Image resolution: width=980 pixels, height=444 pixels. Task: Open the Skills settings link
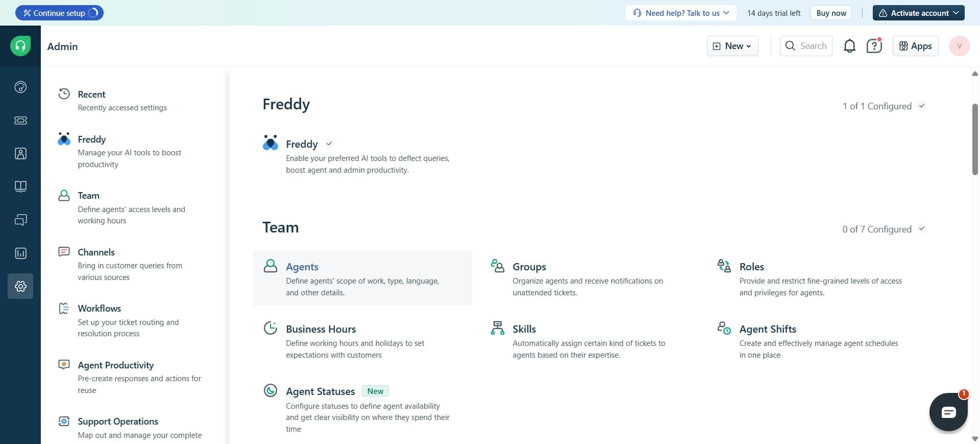pos(524,329)
